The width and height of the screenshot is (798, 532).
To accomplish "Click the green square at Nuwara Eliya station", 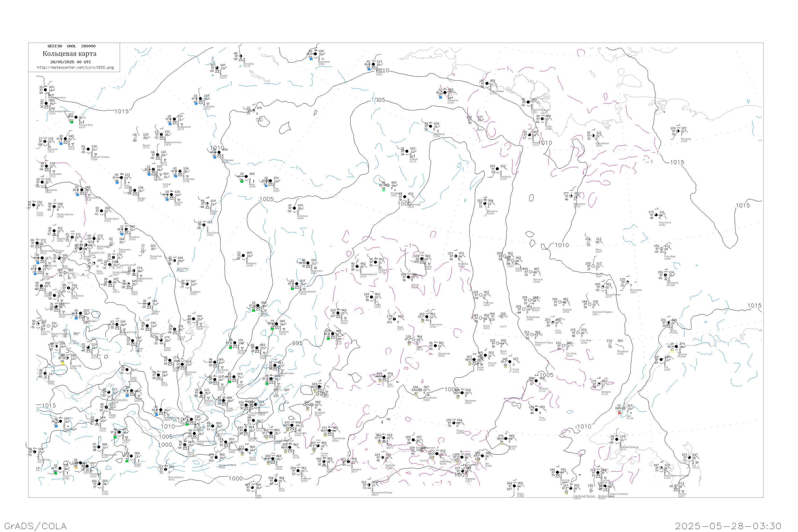I will pyautogui.click(x=72, y=122).
